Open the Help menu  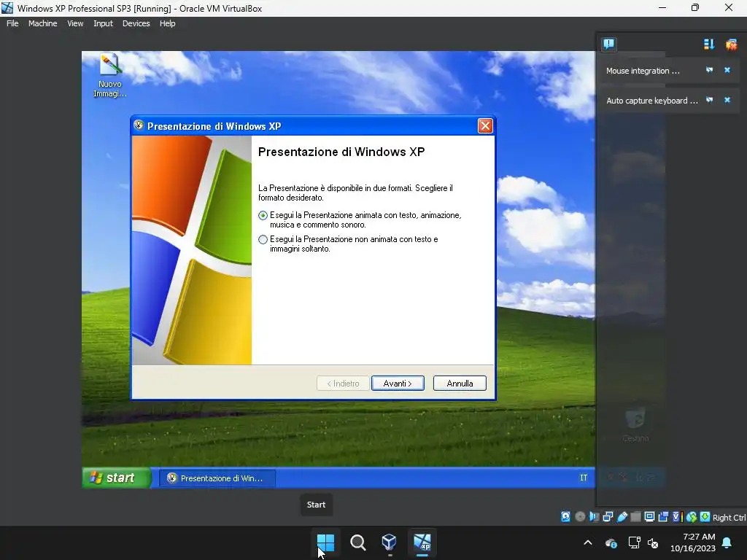pyautogui.click(x=167, y=23)
